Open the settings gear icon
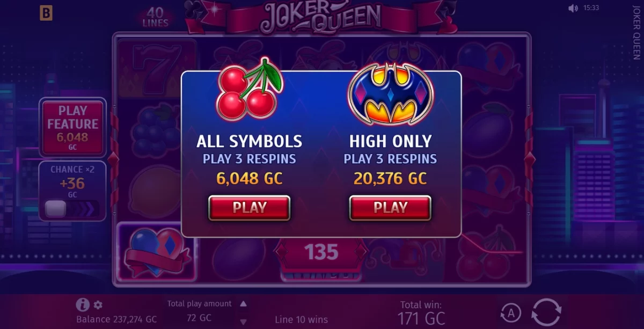644x329 pixels. coord(98,305)
